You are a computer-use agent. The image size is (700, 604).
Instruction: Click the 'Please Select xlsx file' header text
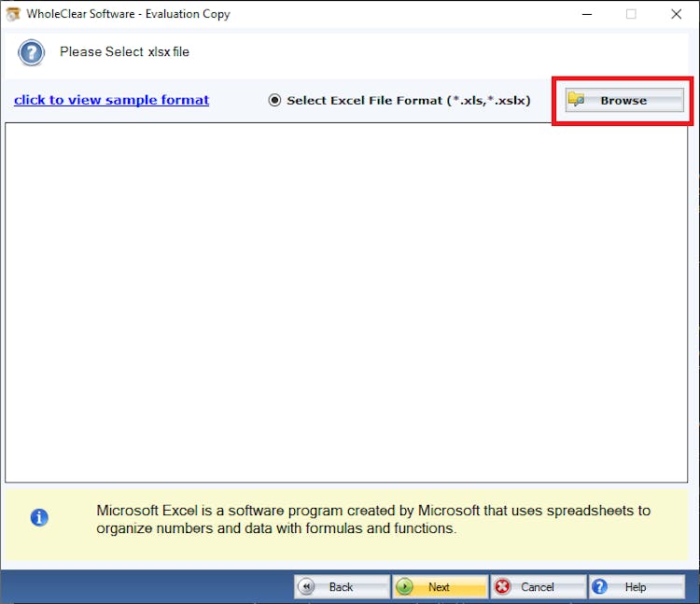pyautogui.click(x=124, y=52)
